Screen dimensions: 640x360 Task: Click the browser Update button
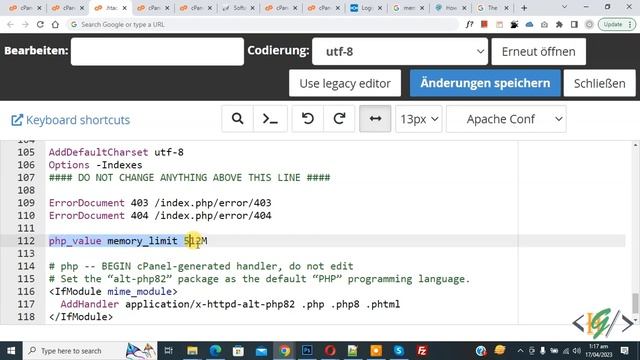(616, 24)
